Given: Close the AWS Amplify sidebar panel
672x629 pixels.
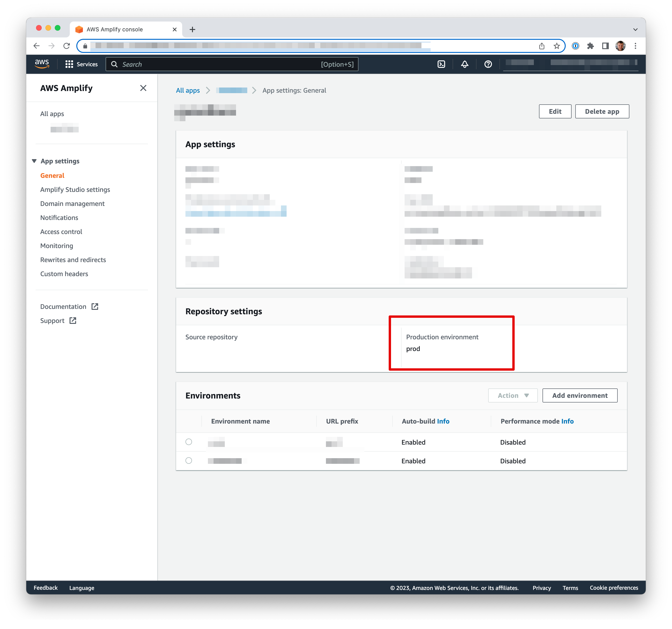Looking at the screenshot, I should tap(143, 88).
